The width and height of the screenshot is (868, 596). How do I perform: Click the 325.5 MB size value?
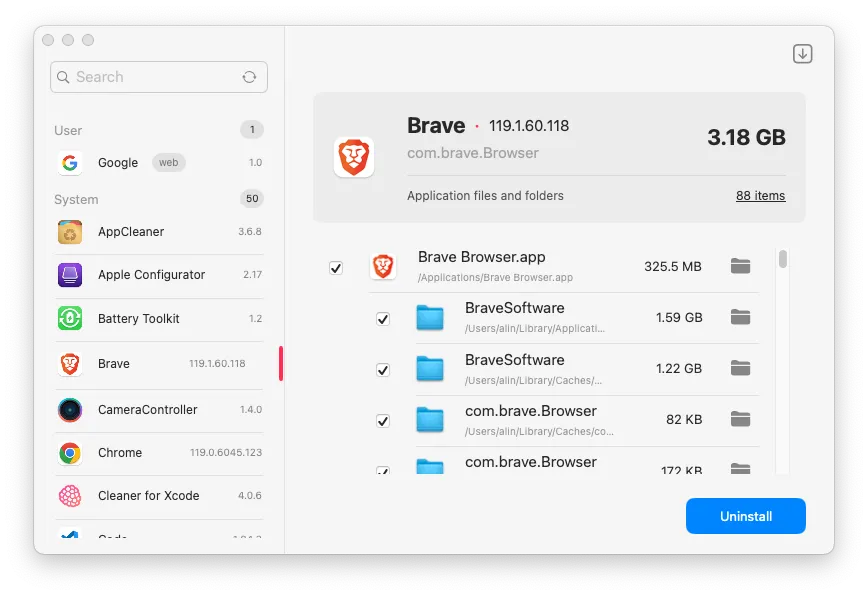click(673, 267)
